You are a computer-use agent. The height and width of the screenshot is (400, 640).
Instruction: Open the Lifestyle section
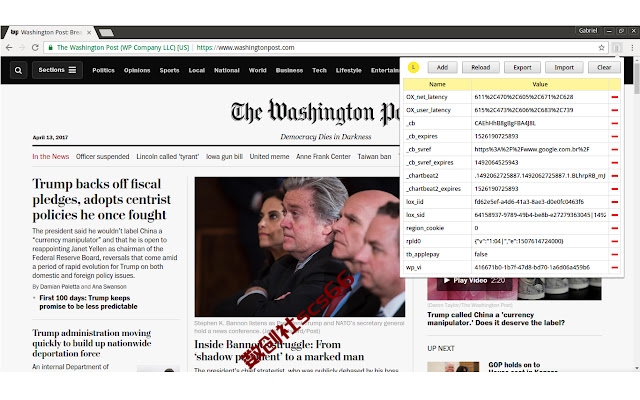click(x=349, y=70)
